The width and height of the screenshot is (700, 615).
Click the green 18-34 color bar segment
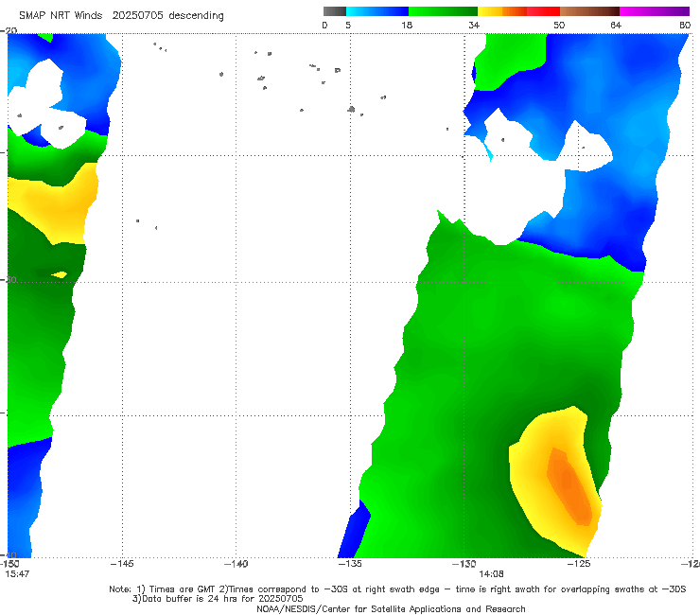pyautogui.click(x=443, y=11)
